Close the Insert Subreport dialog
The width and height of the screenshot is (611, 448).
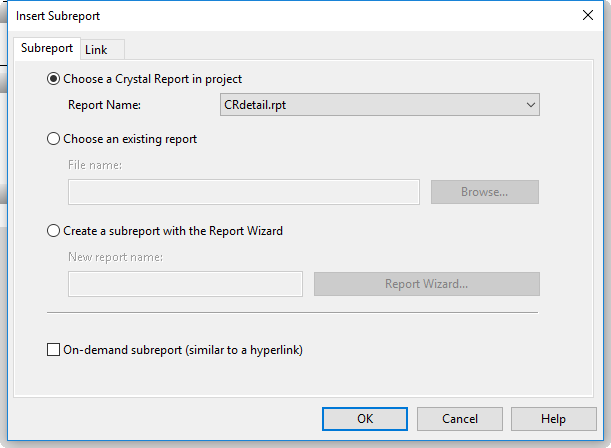[588, 15]
